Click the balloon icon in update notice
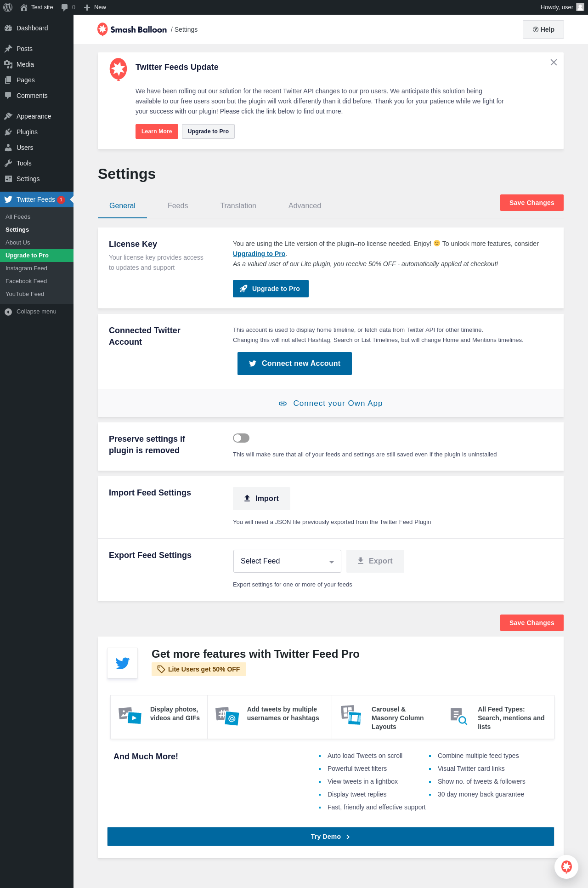This screenshot has height=888, width=588. point(118,69)
